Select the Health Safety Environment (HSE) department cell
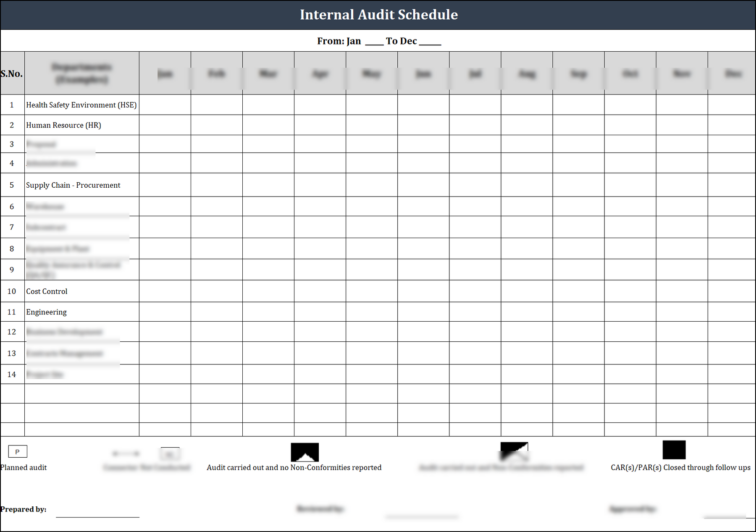756x532 pixels. pyautogui.click(x=81, y=105)
